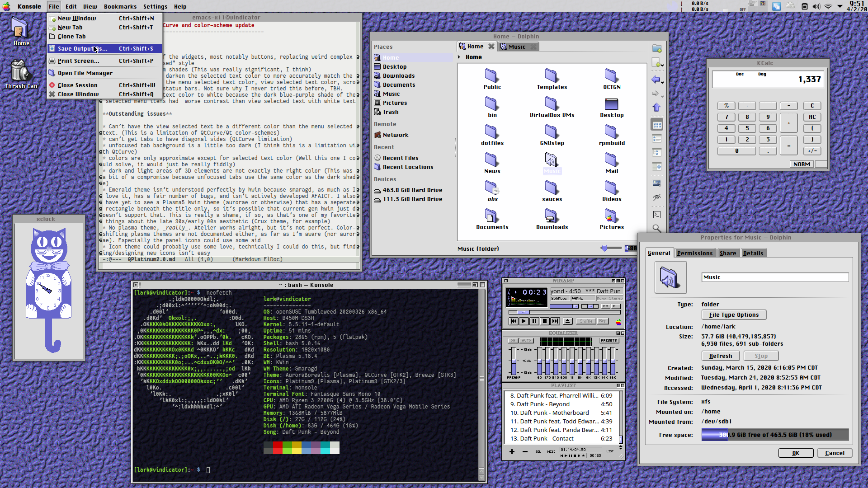This screenshot has height=488, width=868.
Task: Toggle the PL playlist button in Winamp
Action: point(616,306)
